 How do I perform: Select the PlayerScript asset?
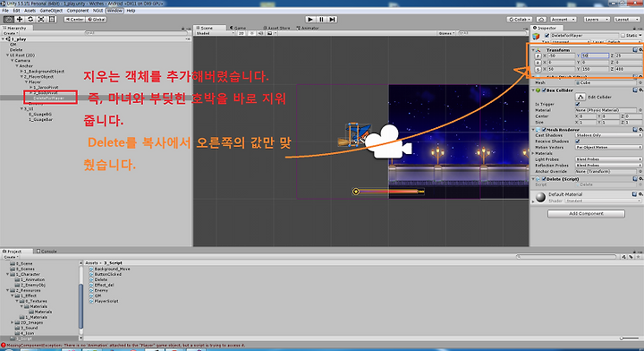coord(104,301)
